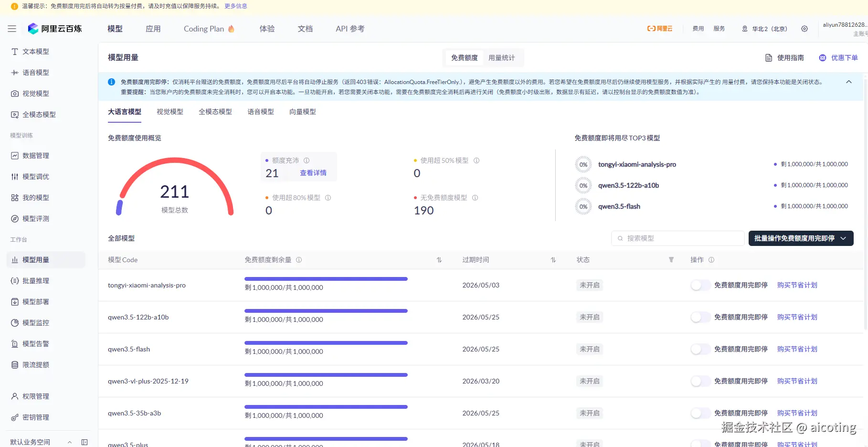Open API 参考 navigation item
Screen dimensions: 868x447
[x=350, y=29]
